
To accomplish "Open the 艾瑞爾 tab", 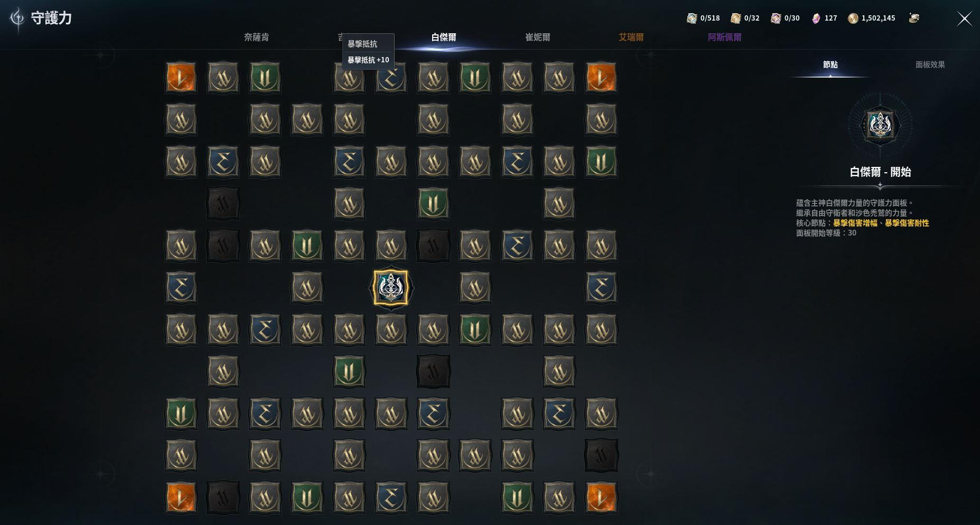I will [631, 37].
